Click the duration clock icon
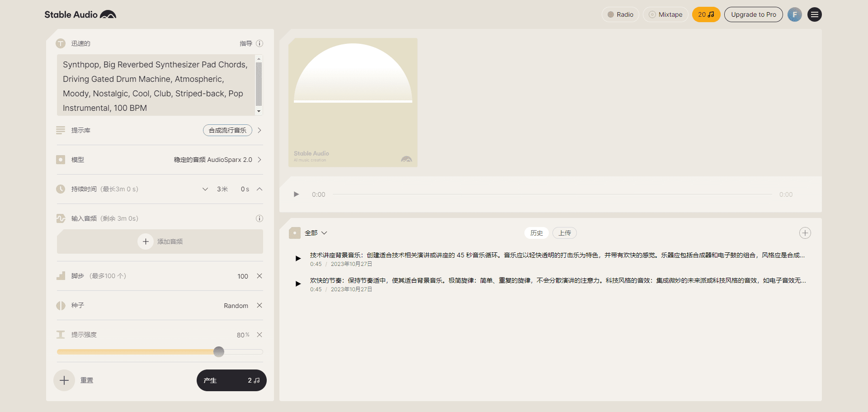 (x=61, y=189)
